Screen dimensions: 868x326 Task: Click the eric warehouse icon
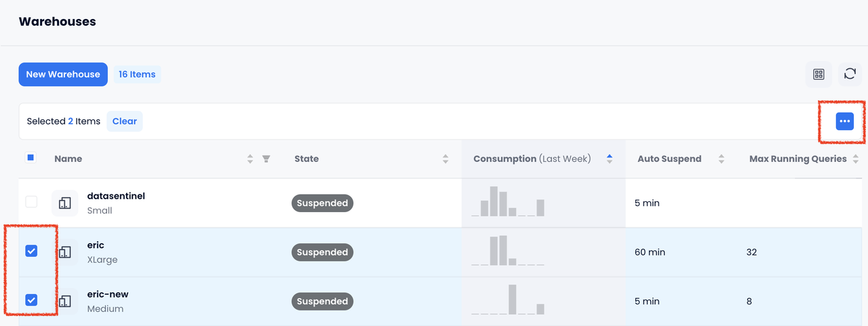(x=65, y=252)
